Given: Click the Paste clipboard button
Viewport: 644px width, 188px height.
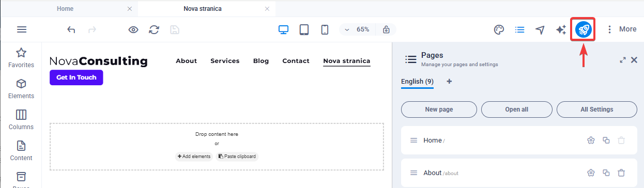Looking at the screenshot, I should click(x=237, y=156).
